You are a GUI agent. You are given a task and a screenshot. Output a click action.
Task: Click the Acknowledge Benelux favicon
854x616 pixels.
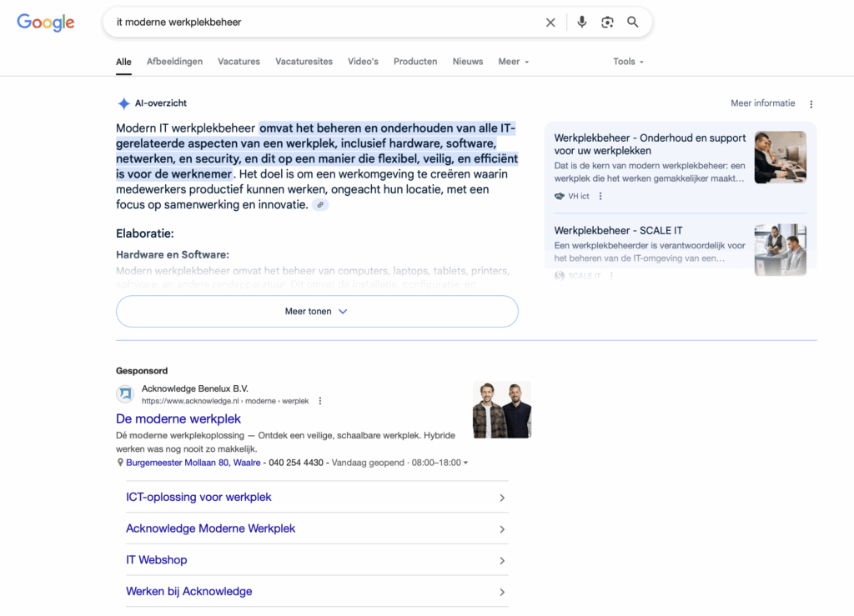click(125, 393)
